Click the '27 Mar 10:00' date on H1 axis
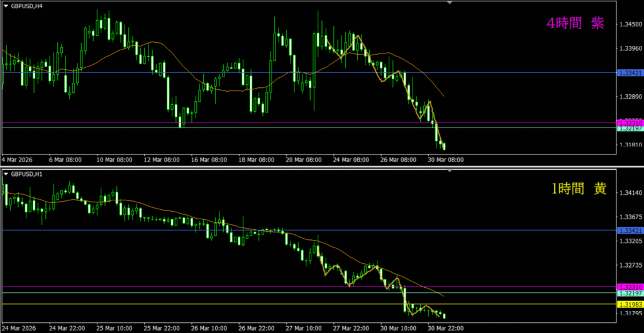Viewport: 644px width, 333px height. click(x=304, y=328)
